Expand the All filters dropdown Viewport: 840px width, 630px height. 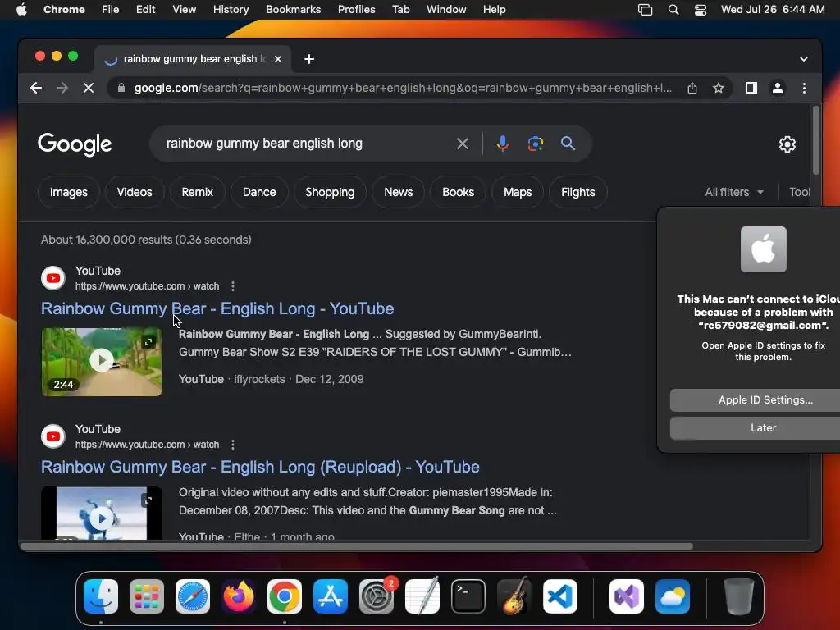pos(734,192)
